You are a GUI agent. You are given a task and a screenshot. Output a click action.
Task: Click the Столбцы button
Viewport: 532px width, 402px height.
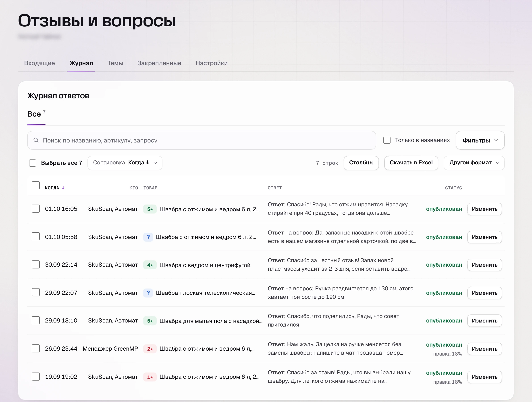coord(361,163)
